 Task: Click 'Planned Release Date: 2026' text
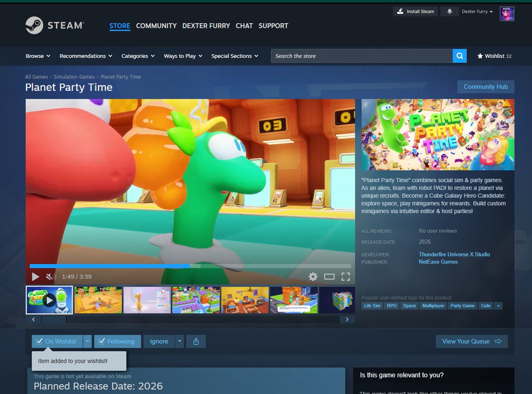pos(98,386)
